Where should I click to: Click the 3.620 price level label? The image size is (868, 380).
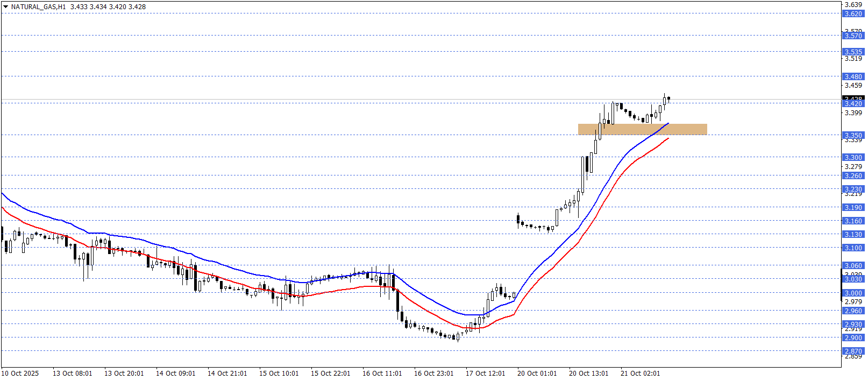[x=853, y=14]
